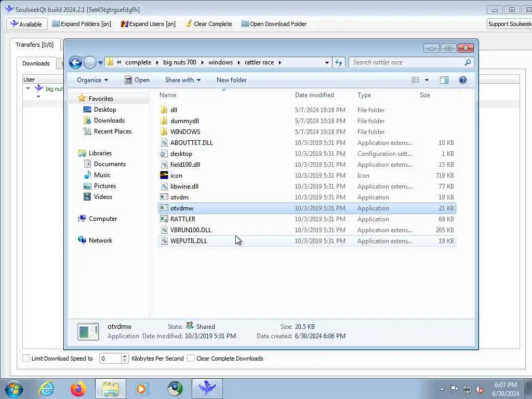Viewport: 532px width, 399px height.
Task: Click the otvdmw file name
Action: point(182,208)
